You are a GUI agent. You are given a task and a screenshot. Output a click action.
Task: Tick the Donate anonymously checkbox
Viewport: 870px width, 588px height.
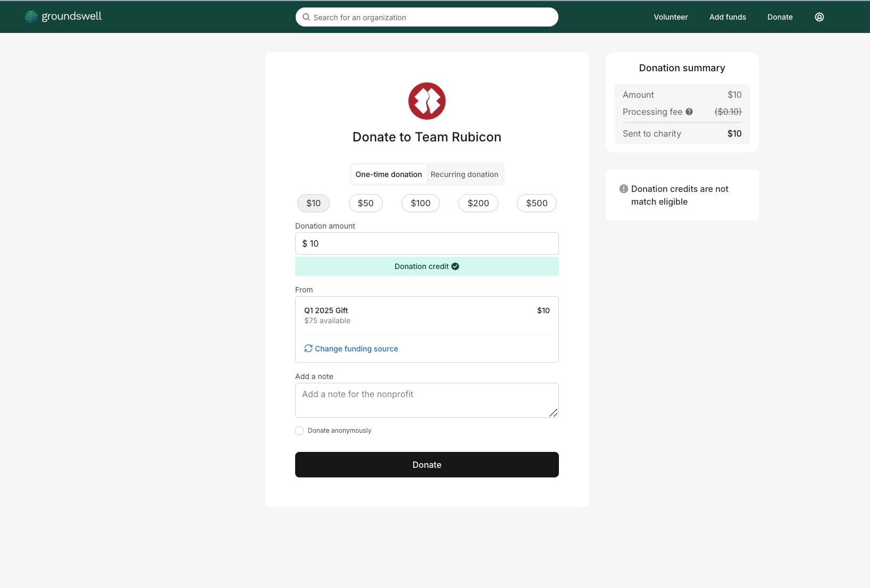[x=299, y=431]
